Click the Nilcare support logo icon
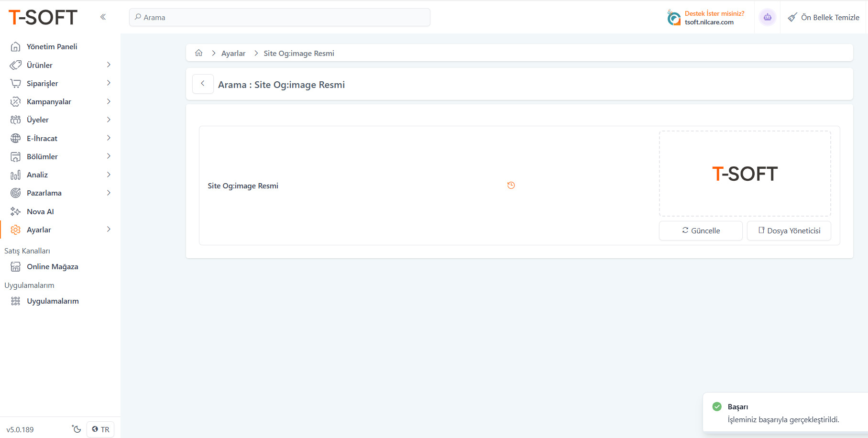 (674, 18)
